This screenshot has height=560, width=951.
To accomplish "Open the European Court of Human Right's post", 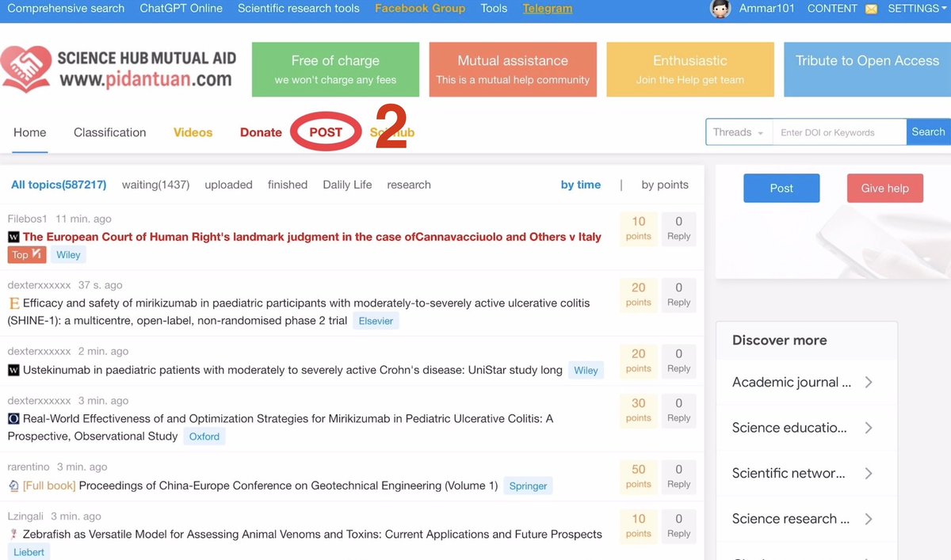I will (x=312, y=237).
